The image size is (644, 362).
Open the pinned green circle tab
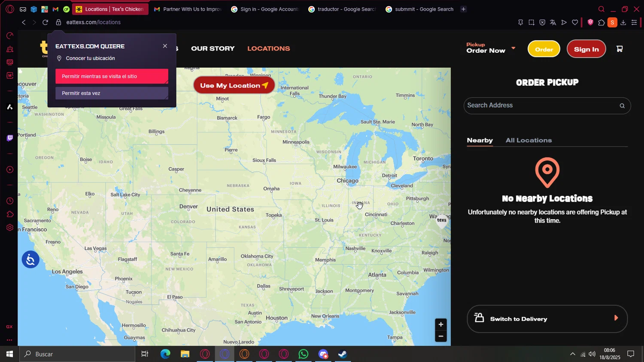click(x=66, y=9)
